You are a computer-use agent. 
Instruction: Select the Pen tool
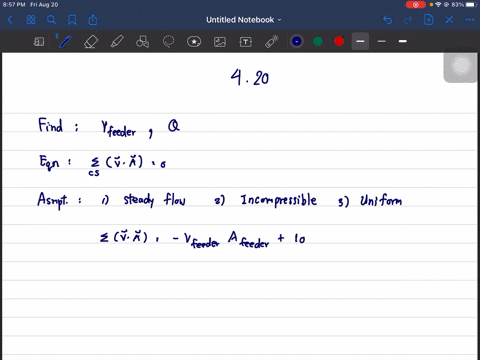pyautogui.click(x=65, y=42)
